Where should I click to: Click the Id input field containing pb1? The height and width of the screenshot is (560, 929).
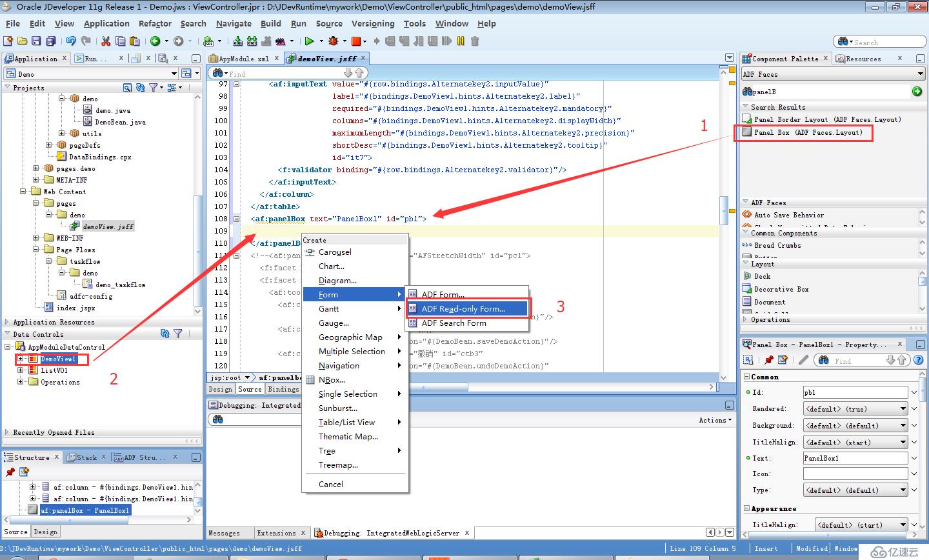pos(855,392)
